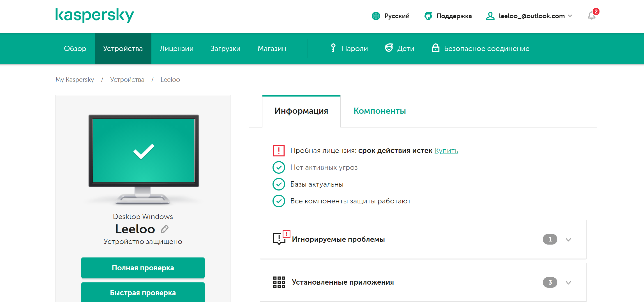The height and width of the screenshot is (302, 644).
Task: Click the Установленные приложения heading
Action: pos(343,282)
